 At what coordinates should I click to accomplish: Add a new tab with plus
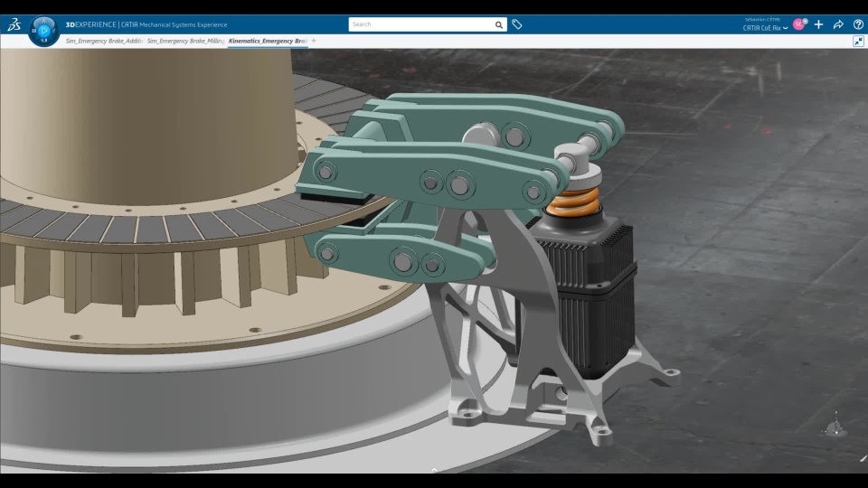(x=314, y=41)
